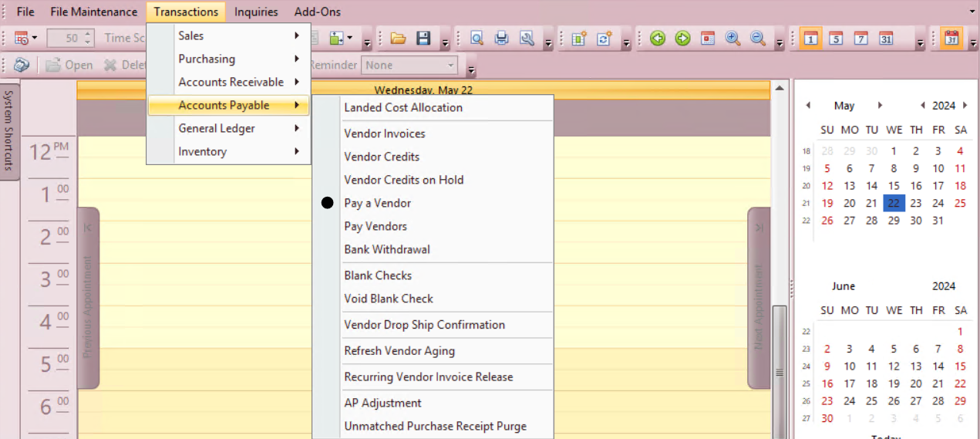Zoom out on the calendar view

click(757, 38)
